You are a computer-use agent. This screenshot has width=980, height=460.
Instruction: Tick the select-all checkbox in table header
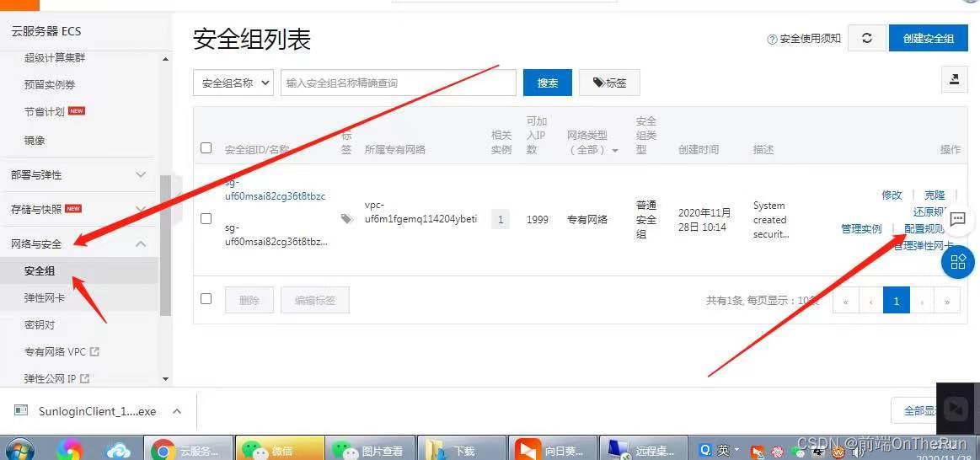click(x=206, y=148)
